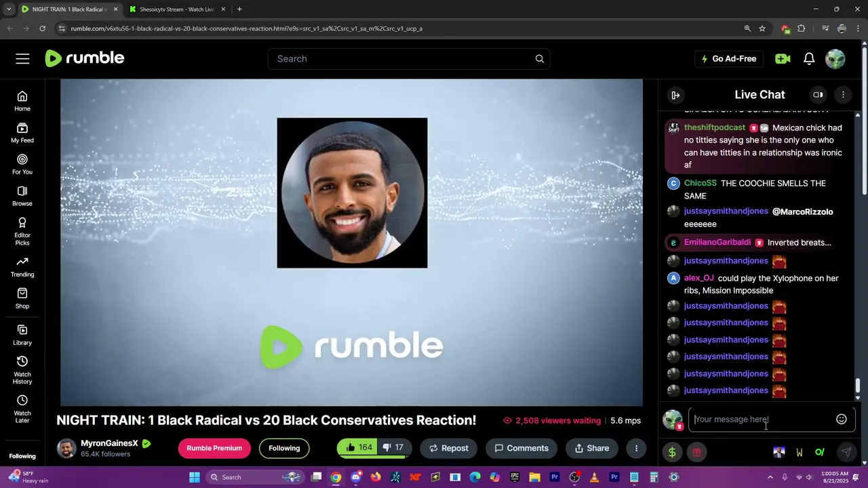Screen dimensions: 868x488
Task: Open a new browser tab
Action: pos(239,9)
